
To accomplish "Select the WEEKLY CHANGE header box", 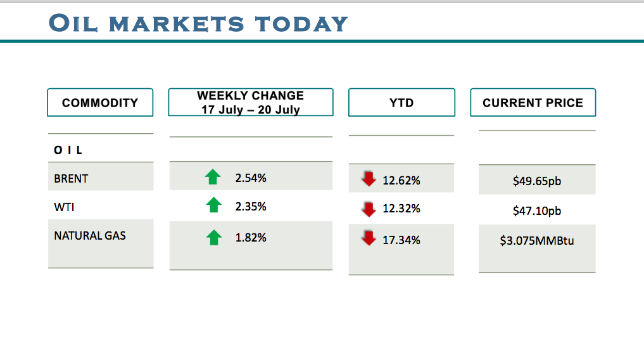I will click(250, 103).
